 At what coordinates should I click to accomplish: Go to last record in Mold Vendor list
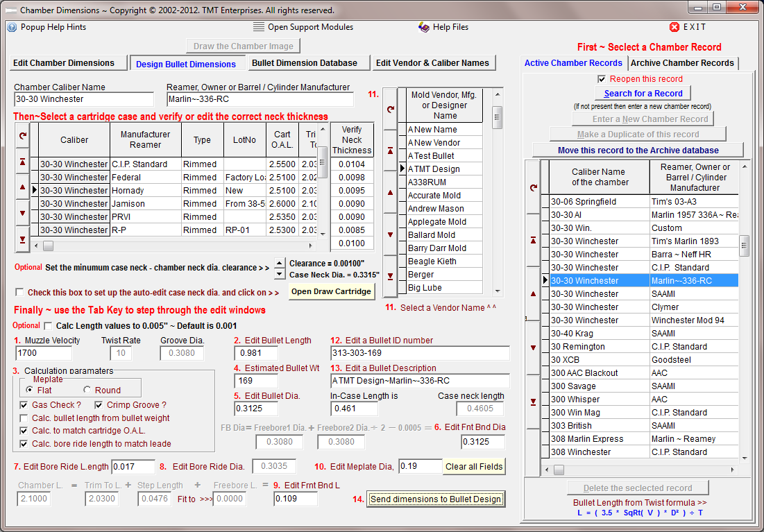click(x=390, y=275)
